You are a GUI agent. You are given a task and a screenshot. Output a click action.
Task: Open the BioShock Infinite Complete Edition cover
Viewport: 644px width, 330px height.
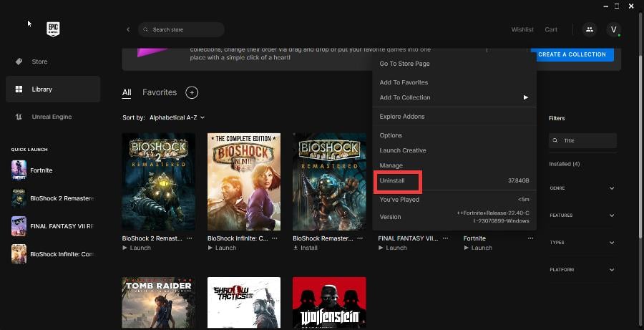tap(244, 182)
